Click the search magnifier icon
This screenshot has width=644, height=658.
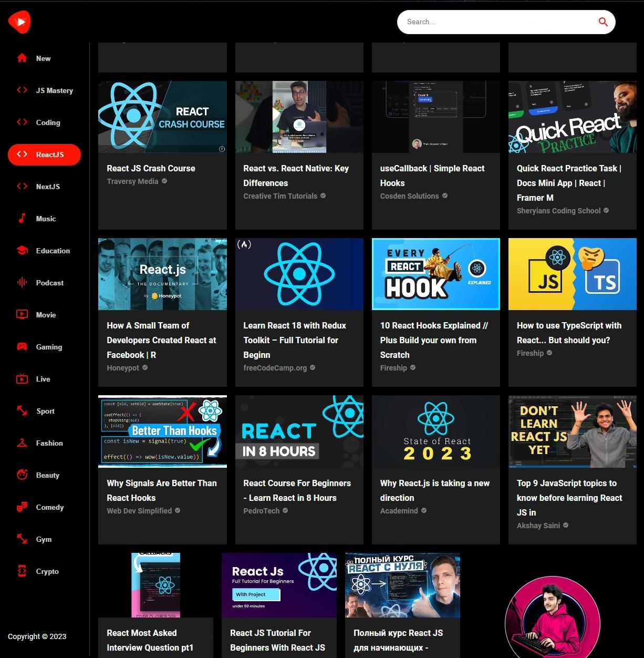pos(603,22)
